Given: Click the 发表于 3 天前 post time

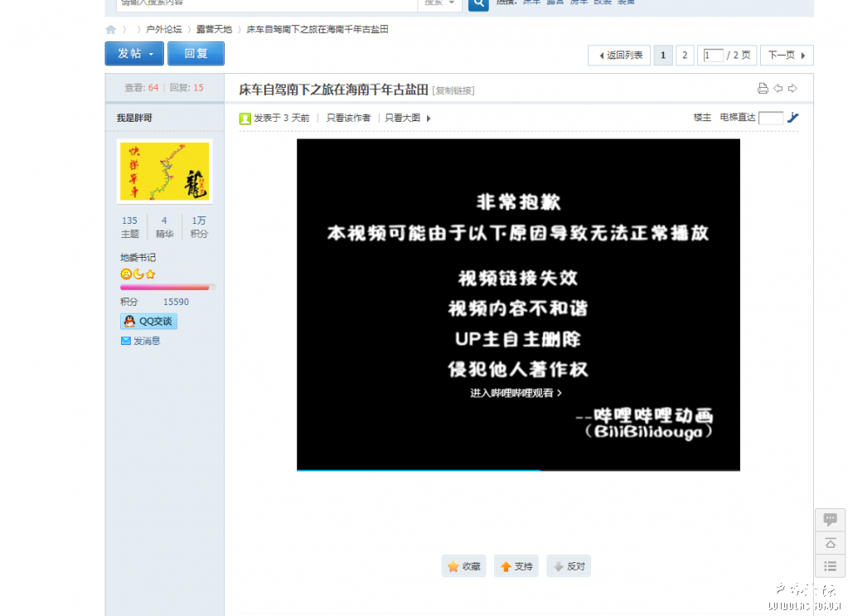Looking at the screenshot, I should coord(282,118).
